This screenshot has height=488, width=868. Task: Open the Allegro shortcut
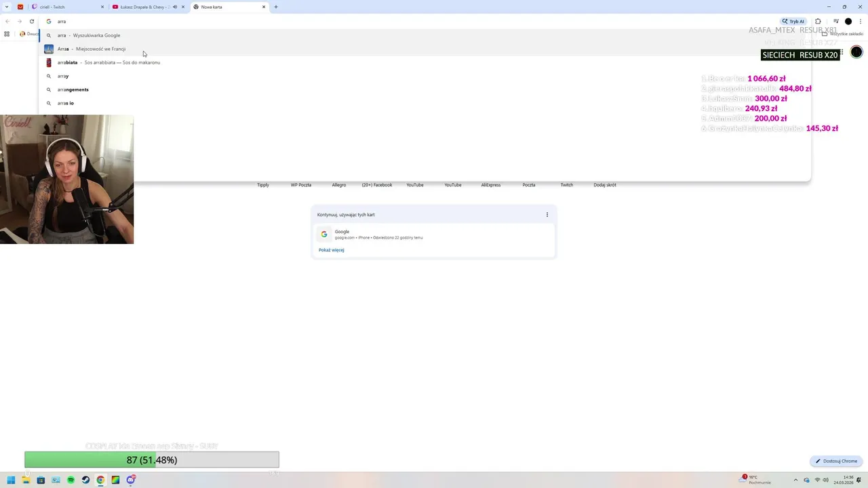tap(339, 185)
